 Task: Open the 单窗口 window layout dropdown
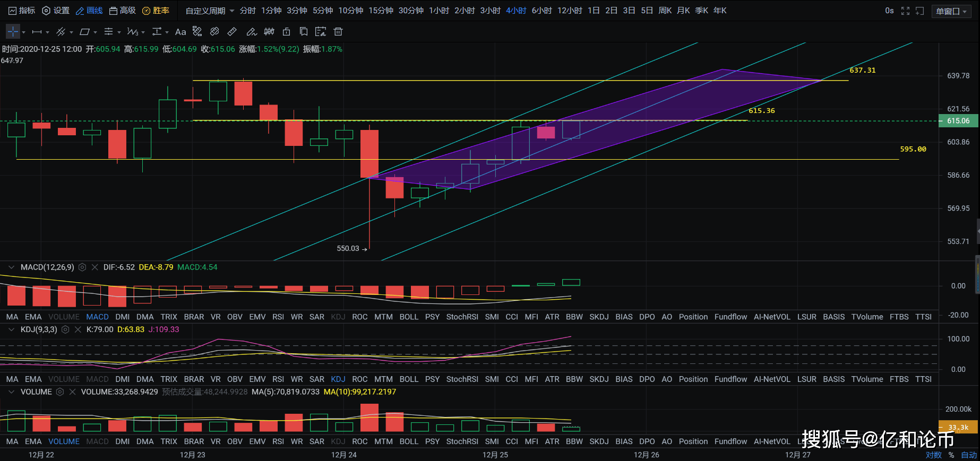click(x=951, y=11)
